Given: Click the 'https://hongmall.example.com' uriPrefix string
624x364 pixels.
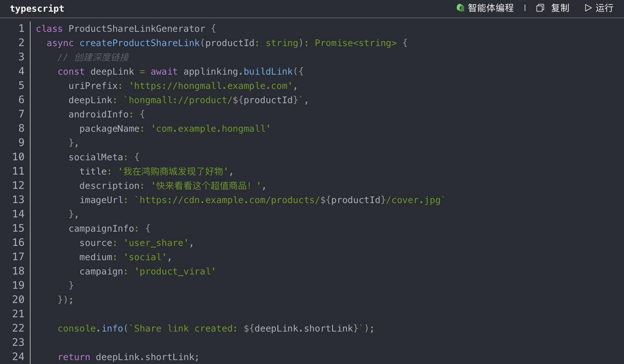Looking at the screenshot, I should (211, 86).
